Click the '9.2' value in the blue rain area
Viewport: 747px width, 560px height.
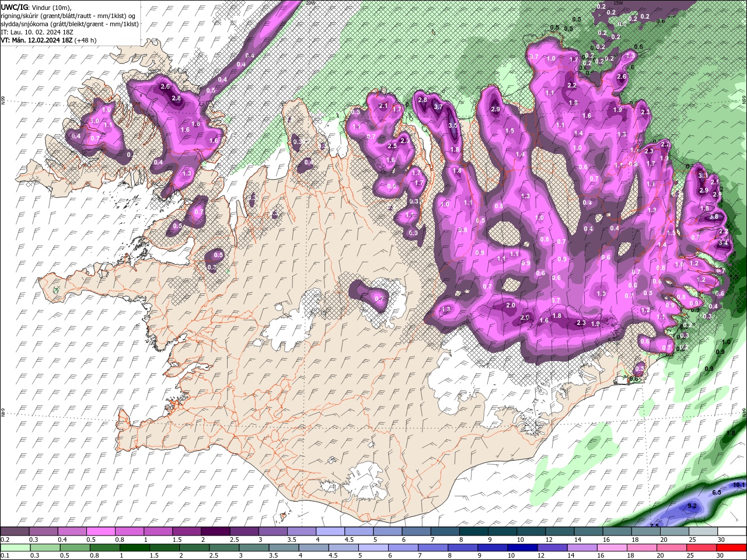point(692,506)
